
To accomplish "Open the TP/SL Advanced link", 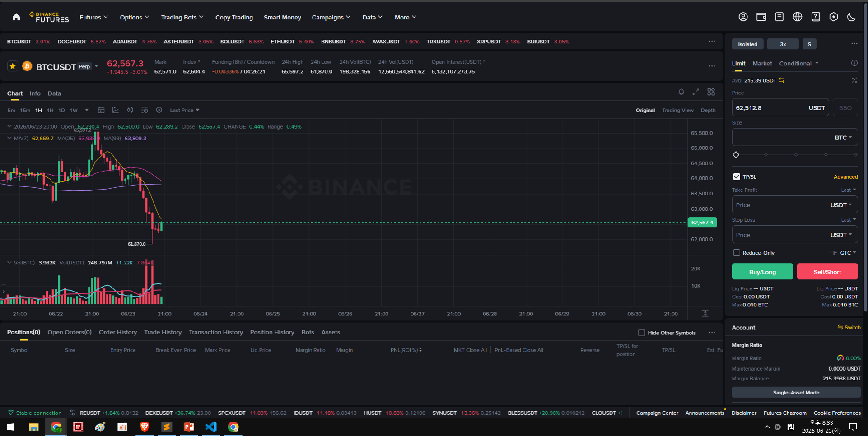I will (x=845, y=177).
